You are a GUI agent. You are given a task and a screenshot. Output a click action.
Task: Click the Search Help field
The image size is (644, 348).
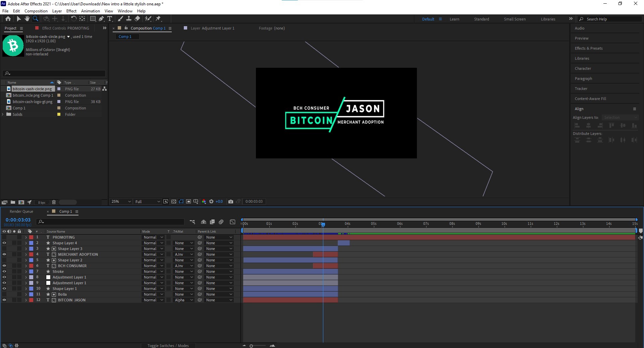click(x=610, y=19)
